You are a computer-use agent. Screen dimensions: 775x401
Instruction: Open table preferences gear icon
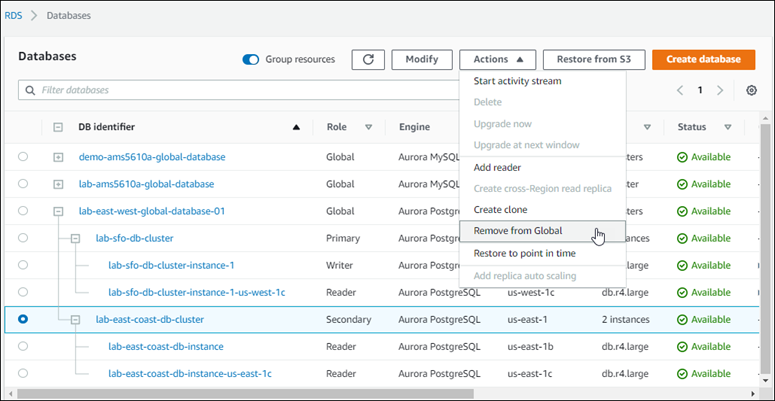[x=751, y=91]
